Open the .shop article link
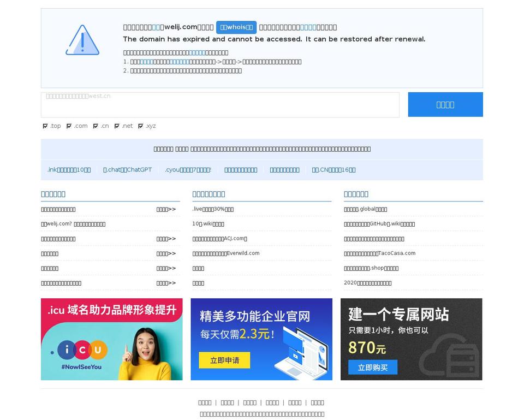The image size is (524, 420). (371, 268)
